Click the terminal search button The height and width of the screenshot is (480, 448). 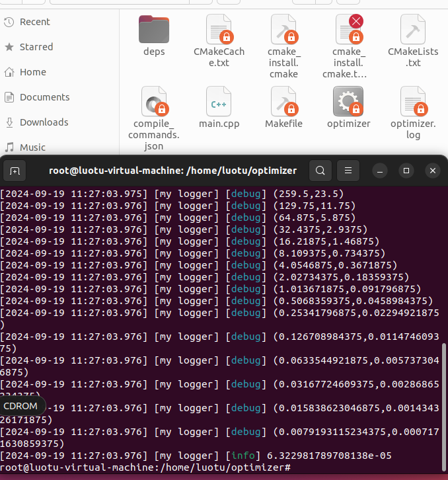point(320,171)
